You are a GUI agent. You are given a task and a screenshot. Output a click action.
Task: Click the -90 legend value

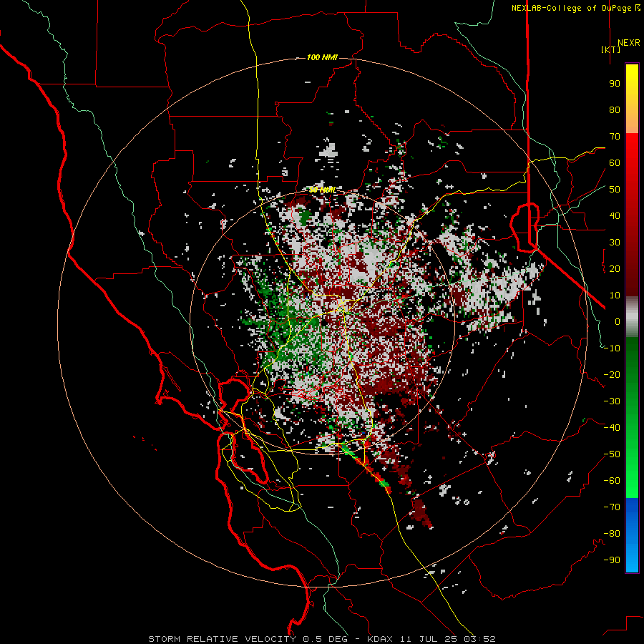tap(612, 560)
